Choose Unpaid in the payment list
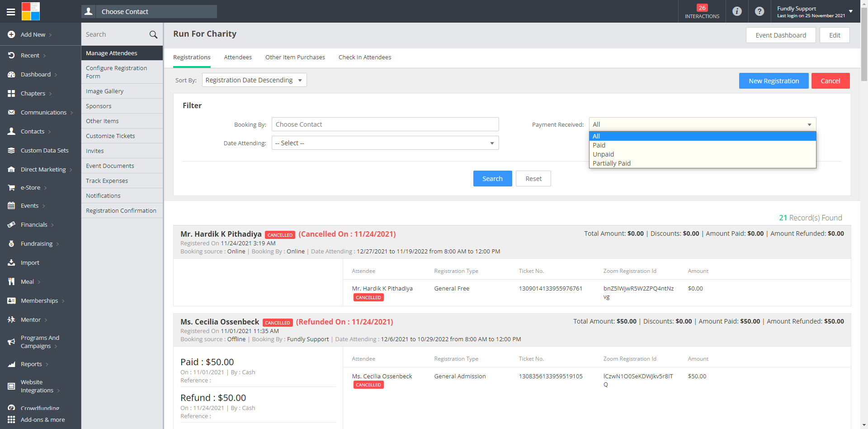Viewport: 868px width, 429px height. 703,154
